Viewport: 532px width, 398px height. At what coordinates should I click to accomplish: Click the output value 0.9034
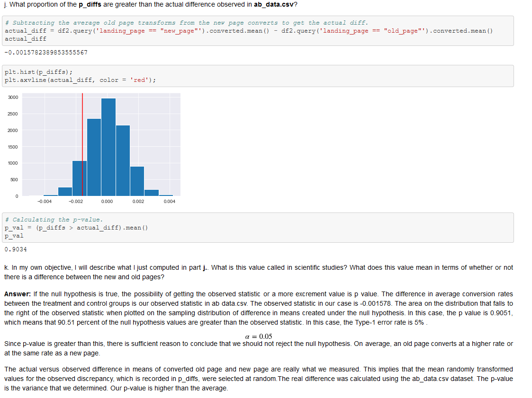[x=17, y=249]
